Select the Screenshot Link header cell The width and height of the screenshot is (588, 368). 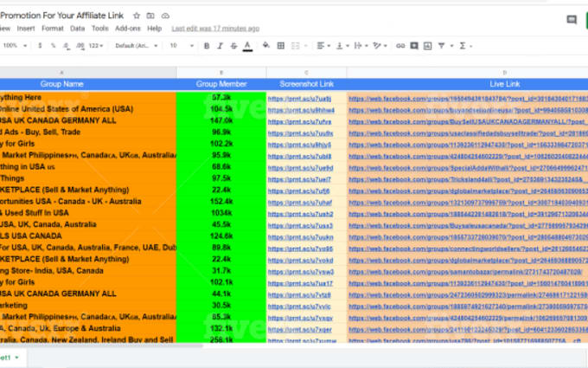[306, 84]
